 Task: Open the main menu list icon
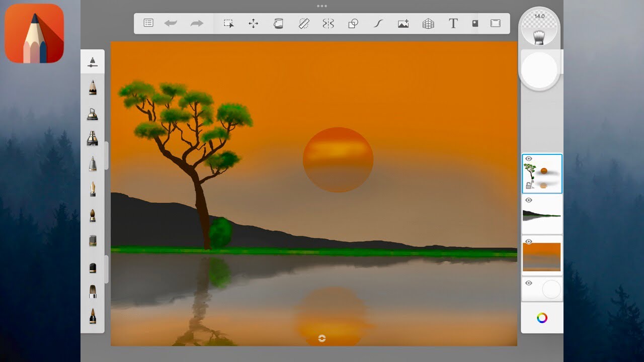tap(148, 23)
